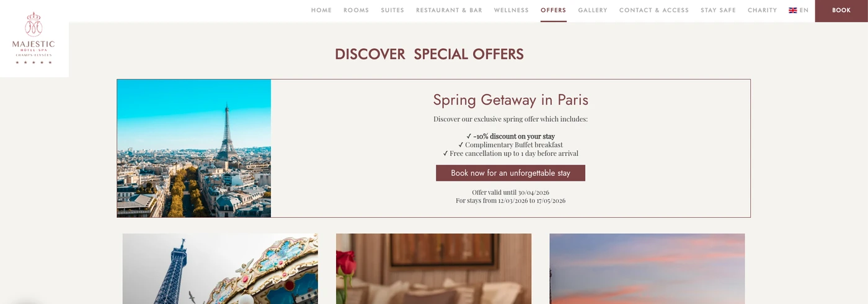Select the Offers tab
The image size is (868, 304).
[553, 11]
